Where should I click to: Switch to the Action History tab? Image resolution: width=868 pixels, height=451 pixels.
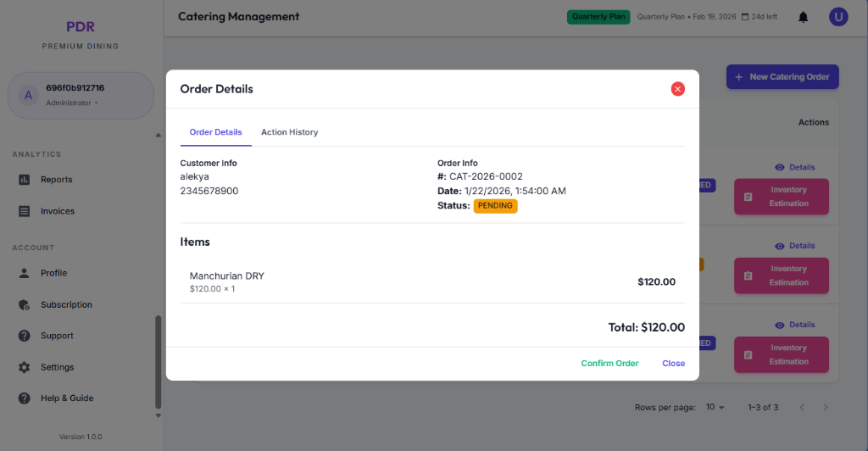click(x=289, y=132)
